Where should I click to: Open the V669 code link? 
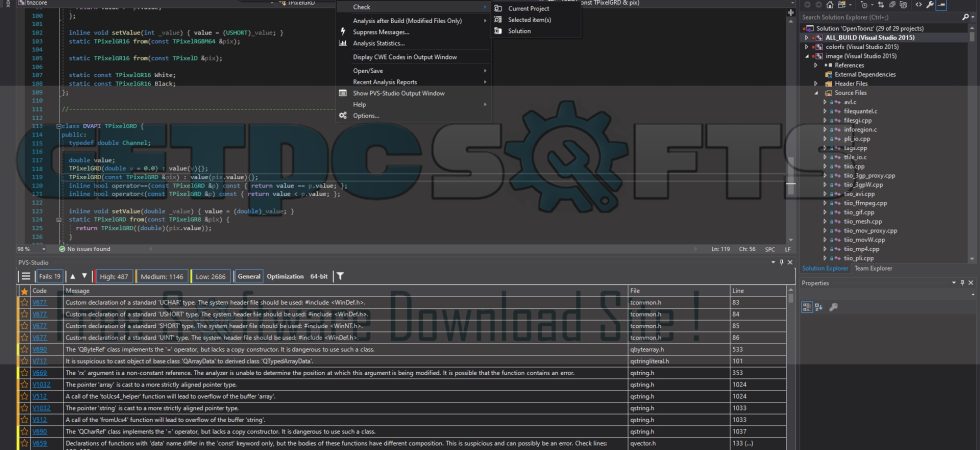(x=39, y=373)
